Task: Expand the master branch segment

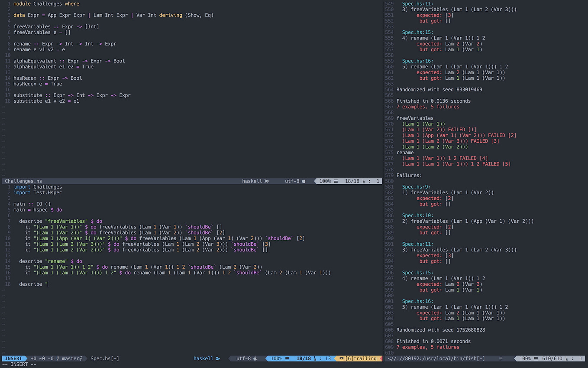Action: click(x=71, y=358)
